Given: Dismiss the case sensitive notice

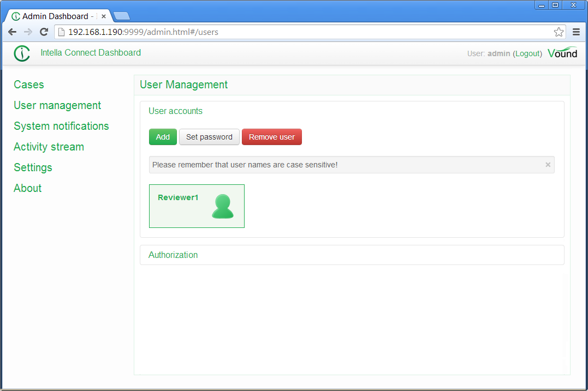Looking at the screenshot, I should click(548, 165).
